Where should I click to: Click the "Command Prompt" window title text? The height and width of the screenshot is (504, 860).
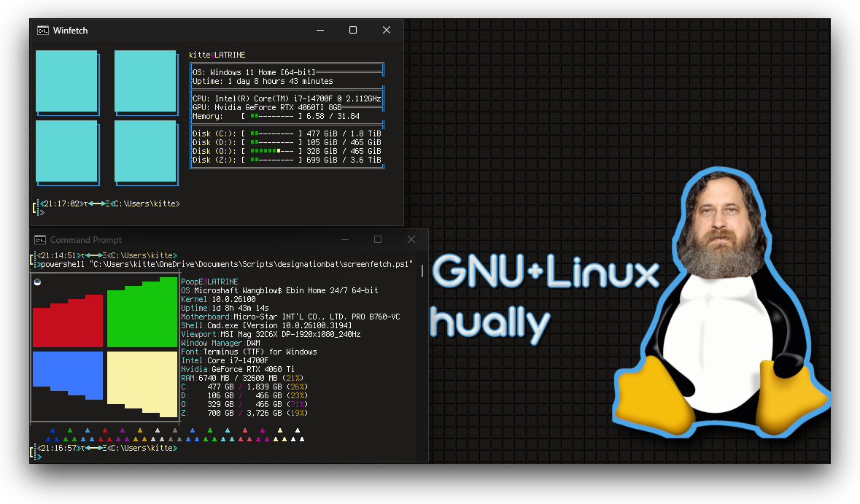pos(86,240)
